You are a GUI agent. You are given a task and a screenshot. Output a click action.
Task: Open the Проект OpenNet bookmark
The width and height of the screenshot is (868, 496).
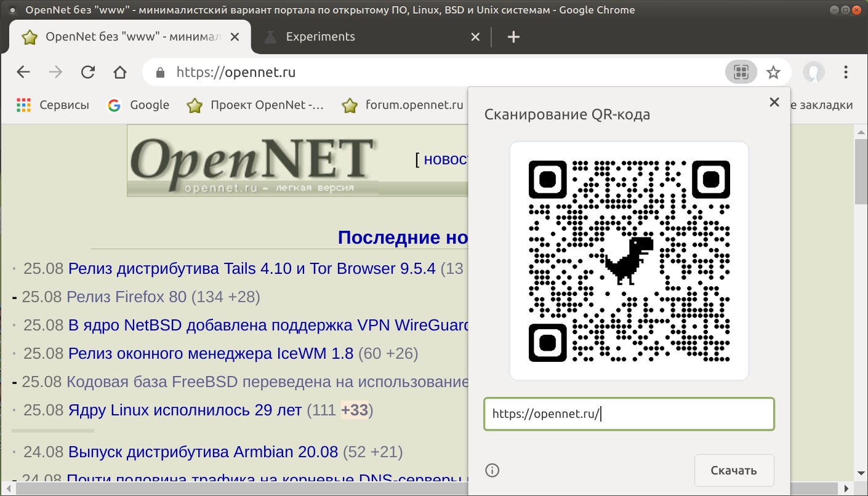coord(255,105)
